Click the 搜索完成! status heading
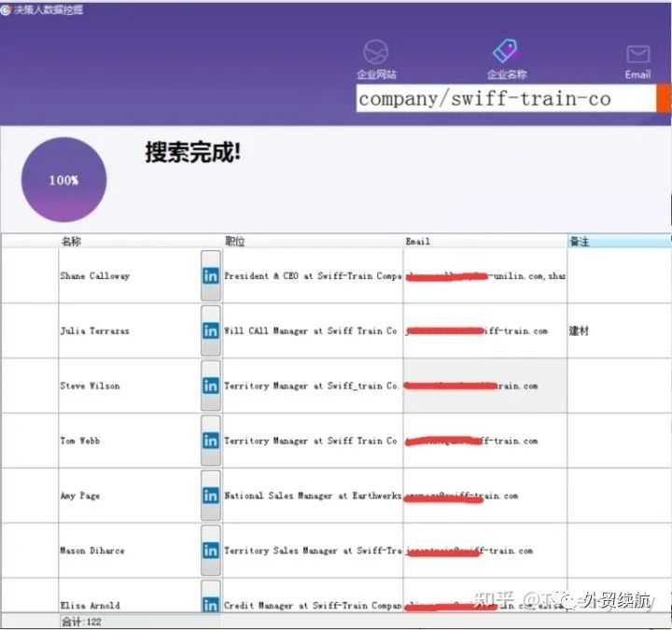672x630 pixels. pyautogui.click(x=193, y=152)
